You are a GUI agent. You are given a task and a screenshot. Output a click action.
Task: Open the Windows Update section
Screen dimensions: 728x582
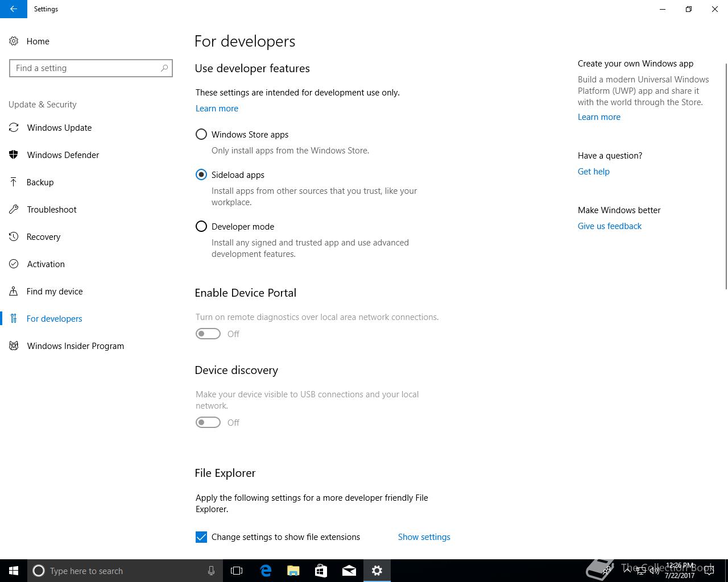tap(59, 128)
